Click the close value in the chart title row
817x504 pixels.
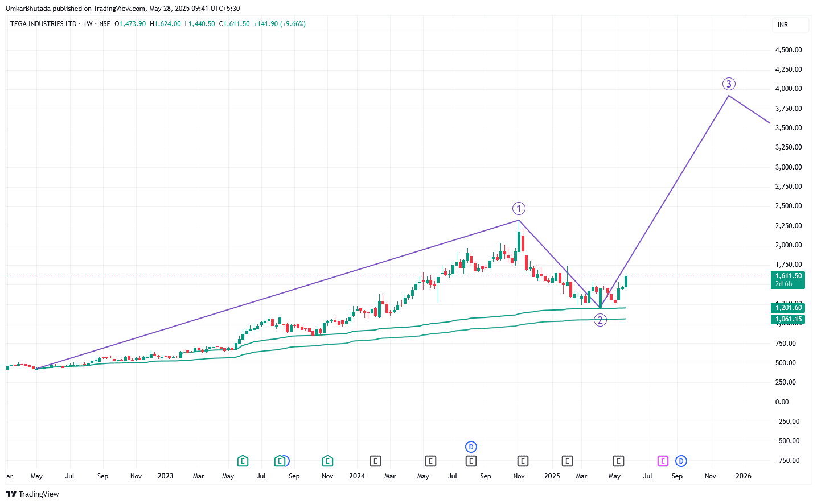237,24
